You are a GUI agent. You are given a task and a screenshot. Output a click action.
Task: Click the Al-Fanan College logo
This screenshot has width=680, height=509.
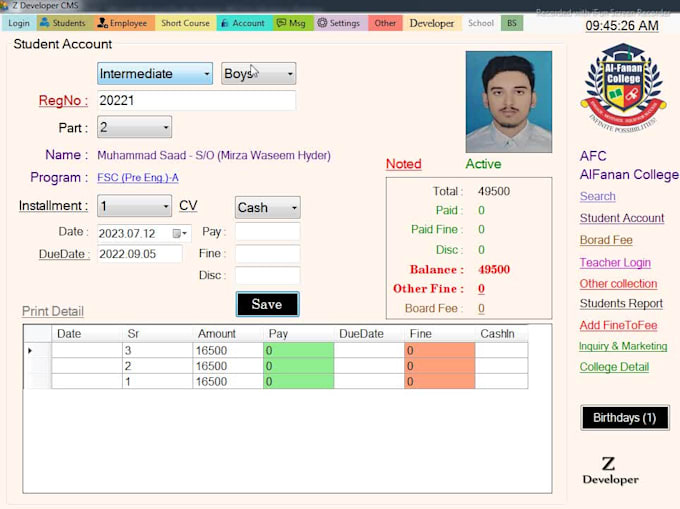[623, 88]
